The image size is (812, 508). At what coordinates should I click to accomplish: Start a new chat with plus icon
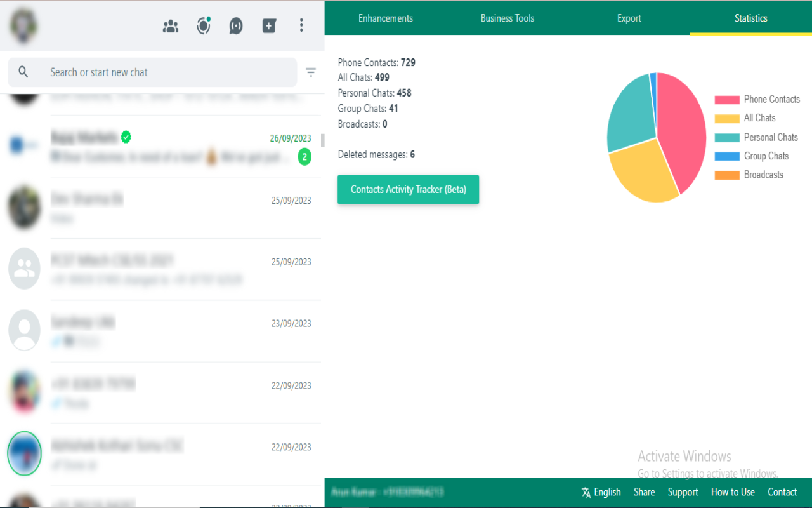click(269, 26)
